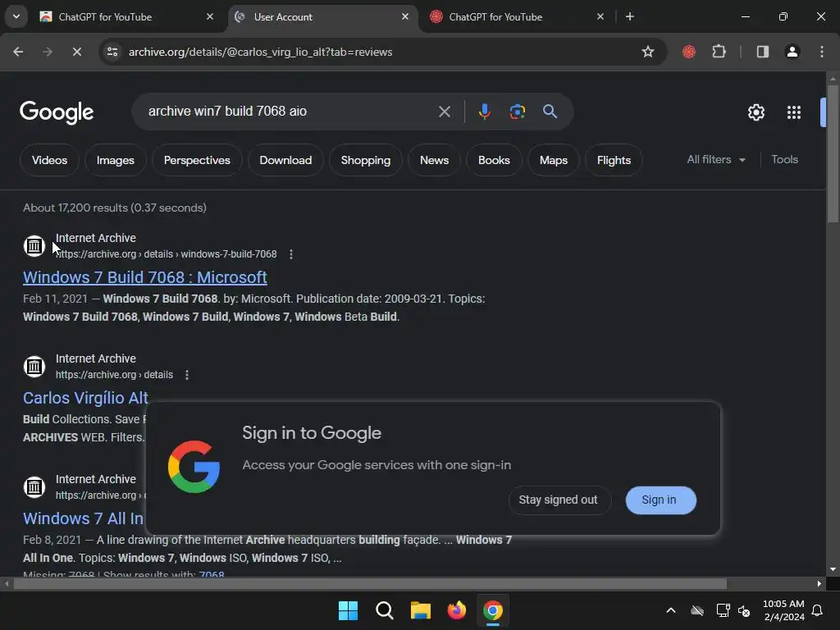
Task: Filter results by Books
Action: click(494, 160)
